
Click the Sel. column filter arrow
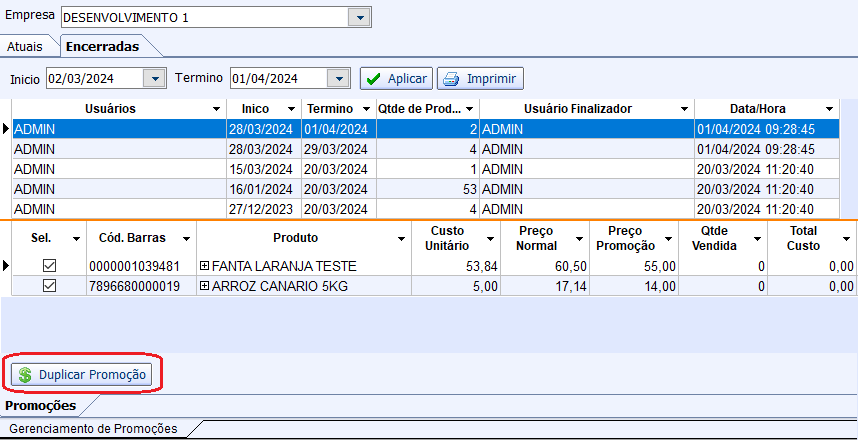point(76,239)
